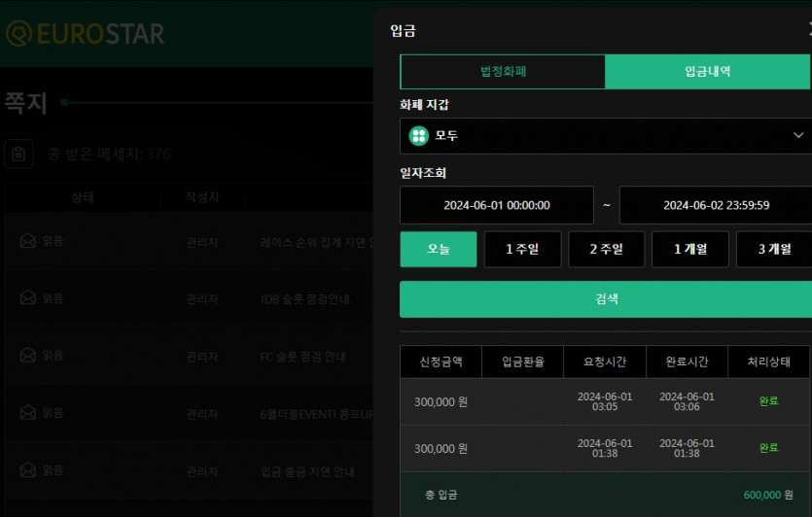The width and height of the screenshot is (812, 517).
Task: Open the 입금 출금 지연 안내 message
Action: pos(307,472)
